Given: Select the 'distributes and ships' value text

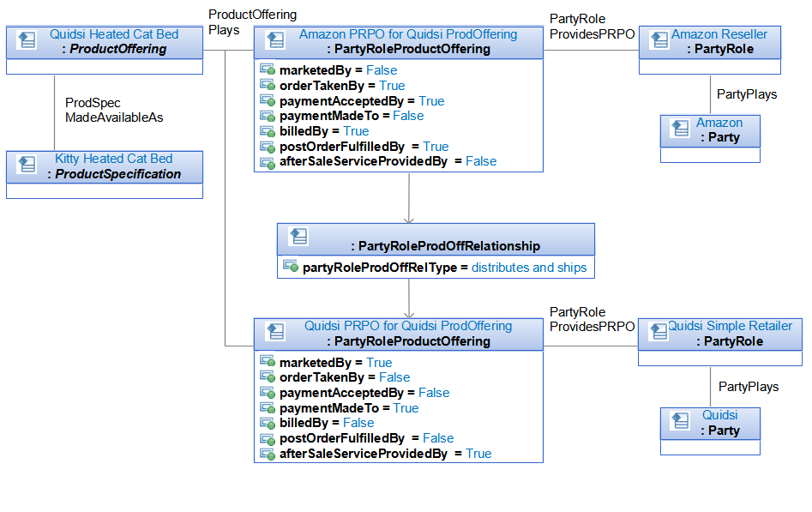Looking at the screenshot, I should coord(529,268).
